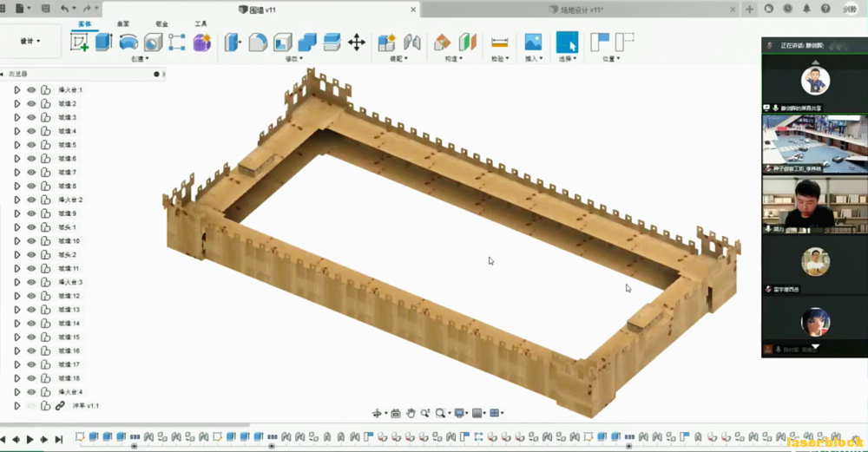Expand the 烽火台:3 tree node

tap(17, 282)
